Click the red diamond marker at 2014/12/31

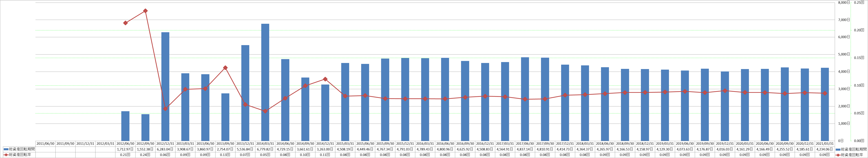(325, 79)
